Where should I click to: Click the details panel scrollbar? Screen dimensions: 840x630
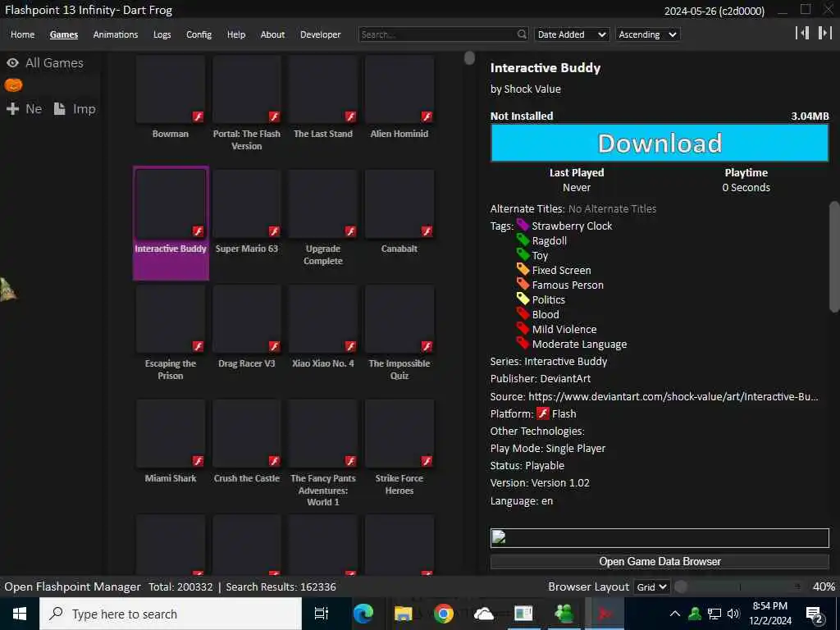tap(834, 256)
